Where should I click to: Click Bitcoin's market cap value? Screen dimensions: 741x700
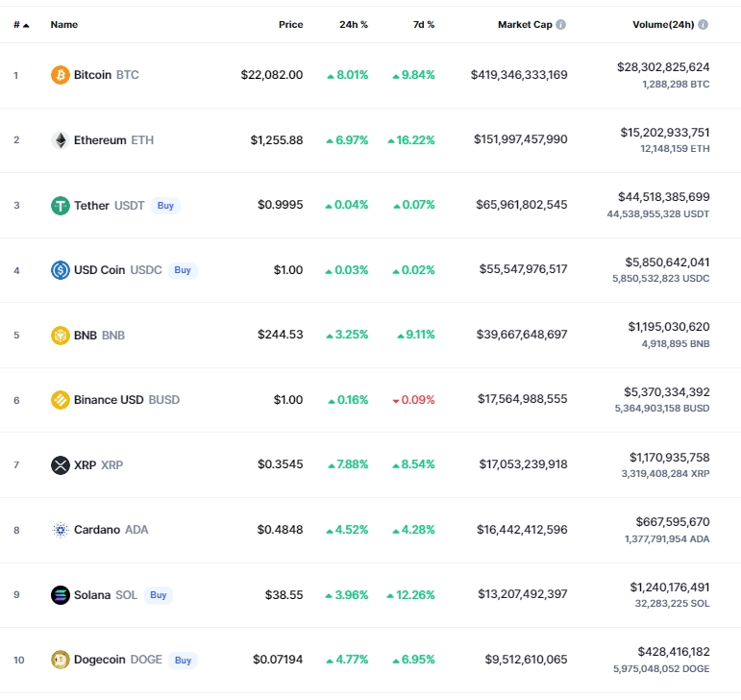[519, 75]
